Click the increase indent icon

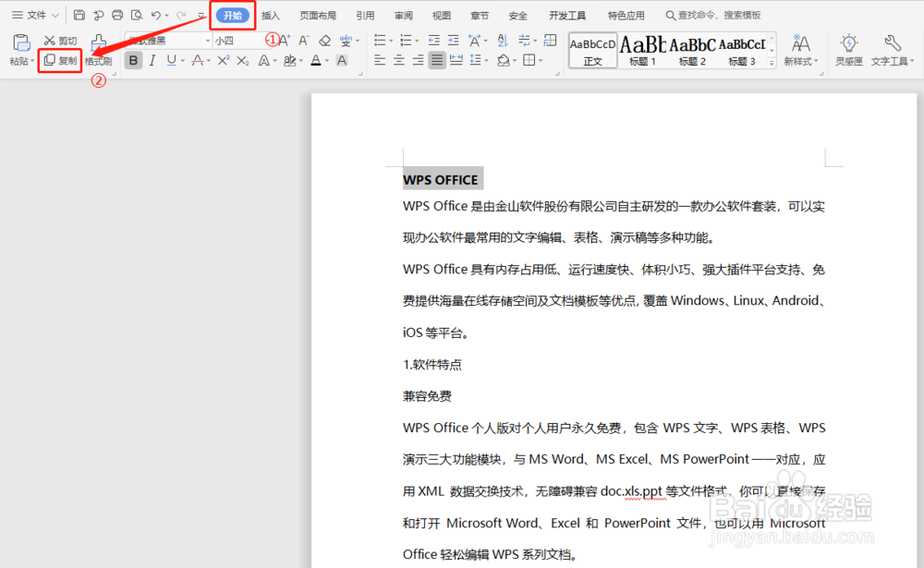click(x=453, y=41)
